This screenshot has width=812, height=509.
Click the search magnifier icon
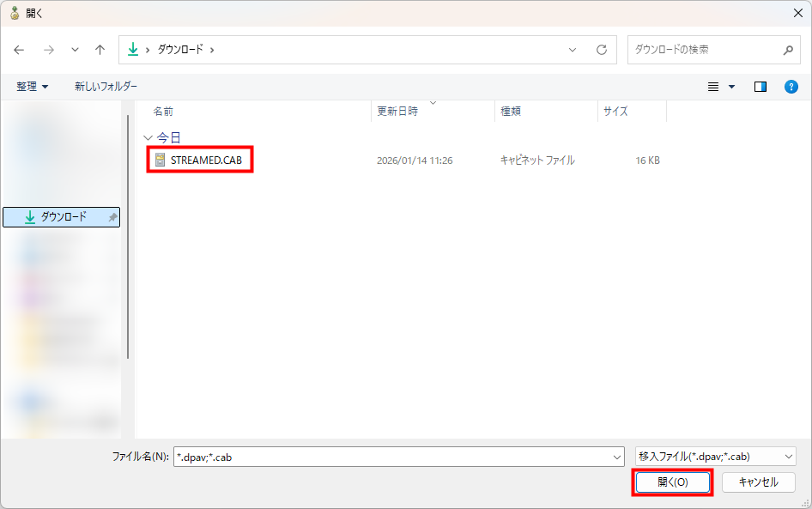[x=788, y=50]
